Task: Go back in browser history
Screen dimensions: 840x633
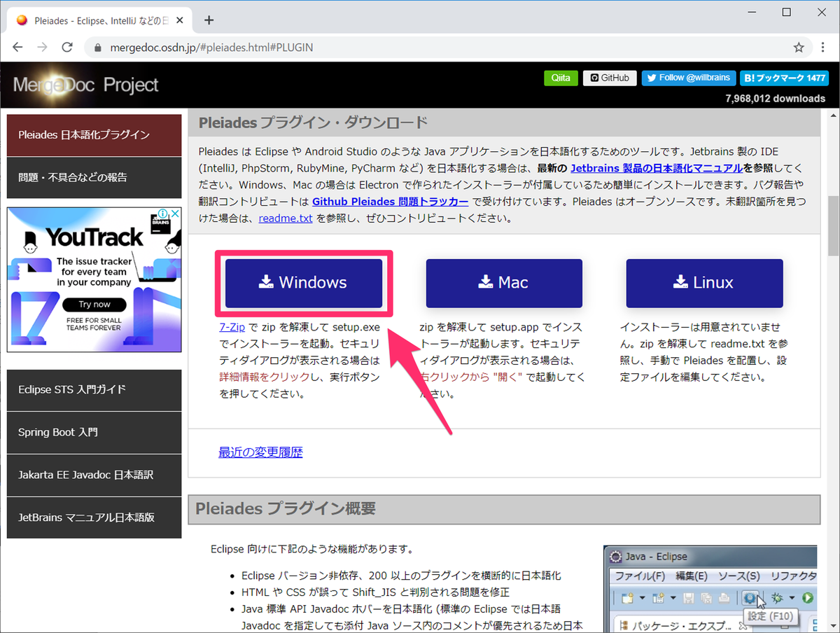Action: coord(17,48)
